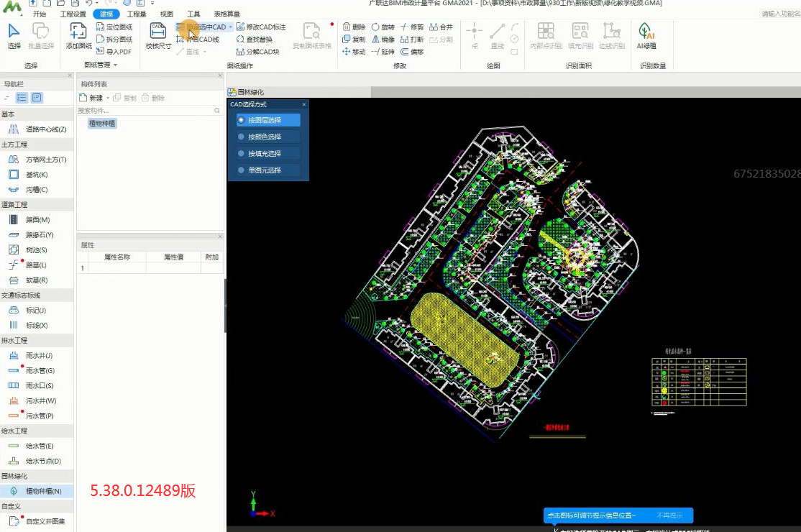
Task: Select 按填充选择 radio option
Action: 268,153
